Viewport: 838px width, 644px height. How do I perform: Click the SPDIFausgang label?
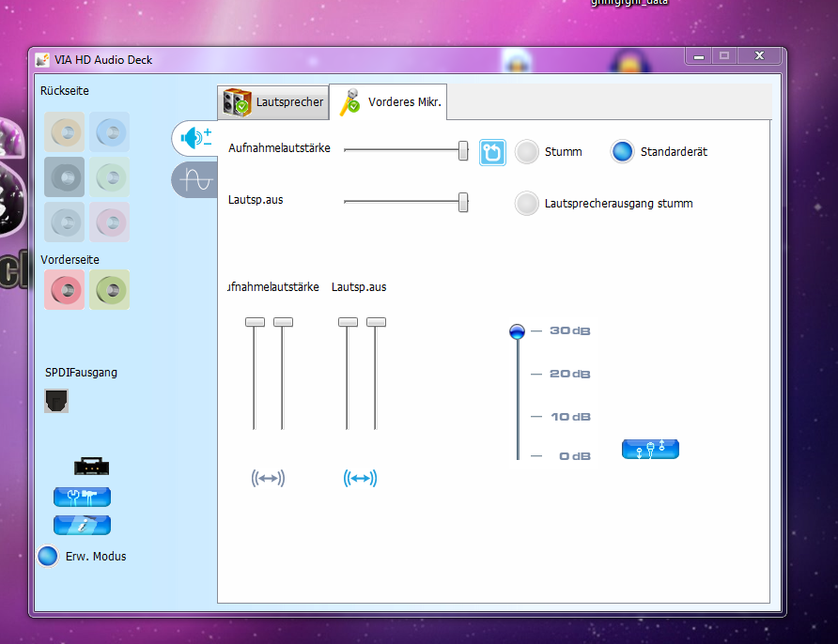pos(81,372)
